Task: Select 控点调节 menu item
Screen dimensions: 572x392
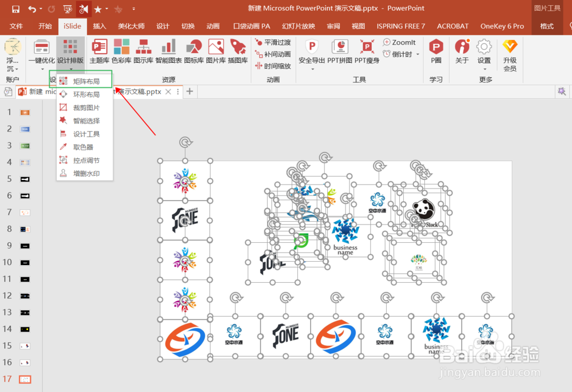Action: [85, 161]
